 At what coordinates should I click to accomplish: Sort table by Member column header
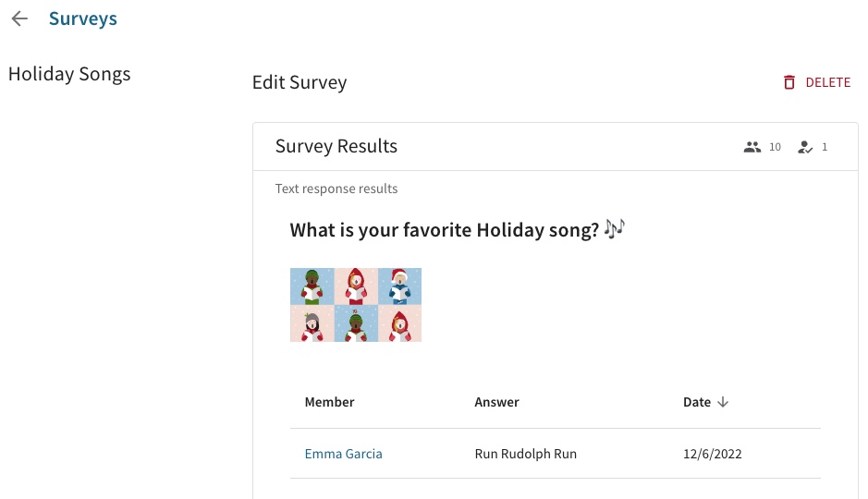(329, 402)
